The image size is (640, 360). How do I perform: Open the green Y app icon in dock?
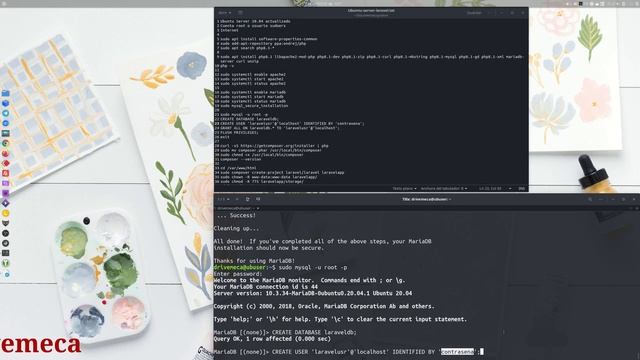tap(5, 263)
